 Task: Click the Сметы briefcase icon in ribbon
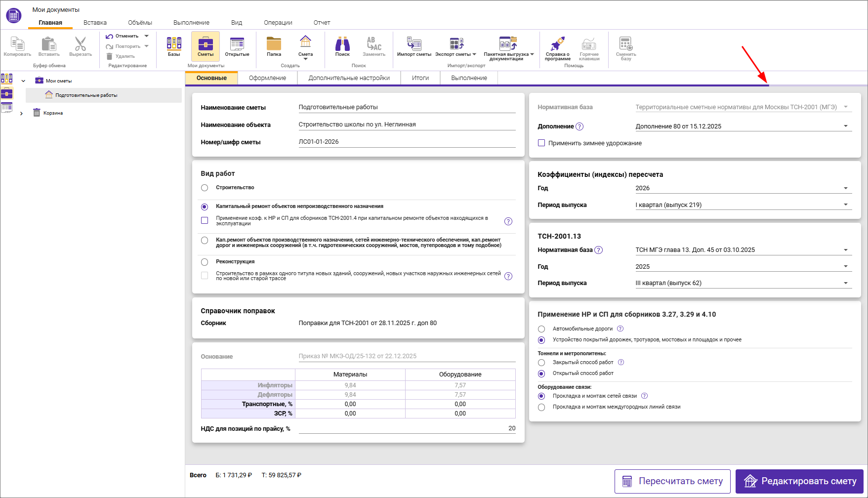pos(206,46)
